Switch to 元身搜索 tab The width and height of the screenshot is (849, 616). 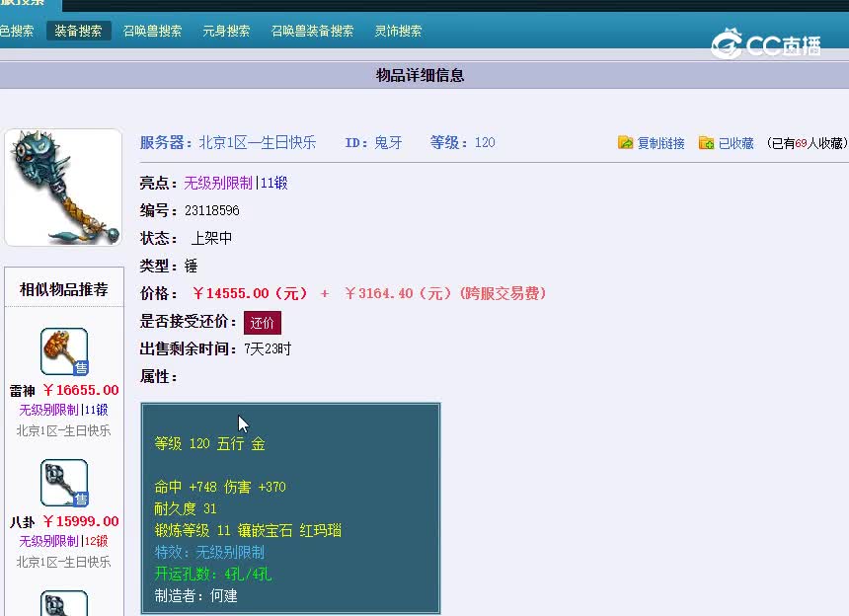(226, 31)
